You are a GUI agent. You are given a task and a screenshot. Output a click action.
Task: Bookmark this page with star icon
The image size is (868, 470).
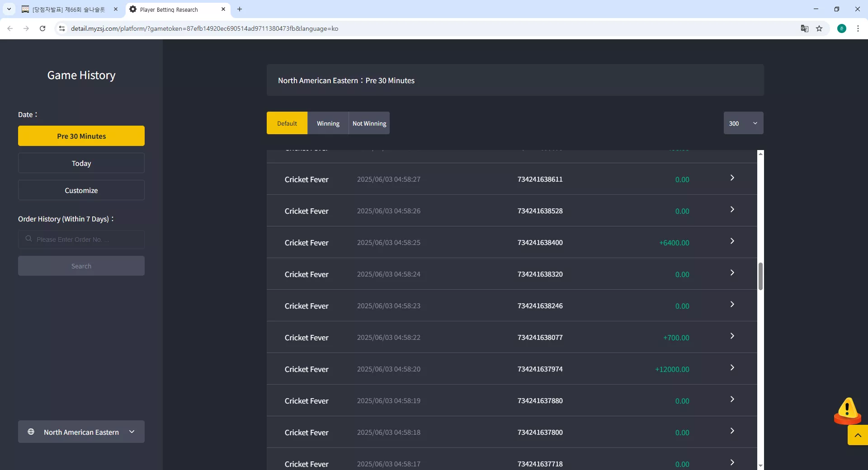tap(819, 28)
